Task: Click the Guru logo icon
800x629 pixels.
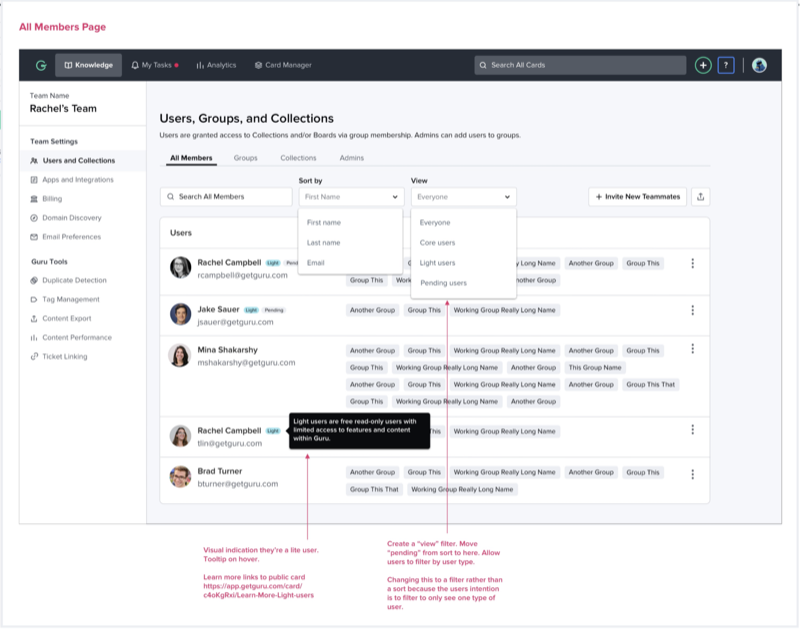Action: click(41, 65)
